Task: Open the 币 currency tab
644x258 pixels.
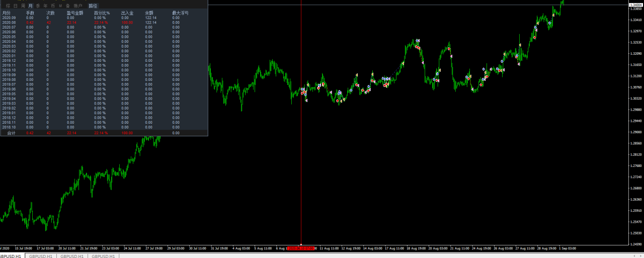Action: pos(53,6)
